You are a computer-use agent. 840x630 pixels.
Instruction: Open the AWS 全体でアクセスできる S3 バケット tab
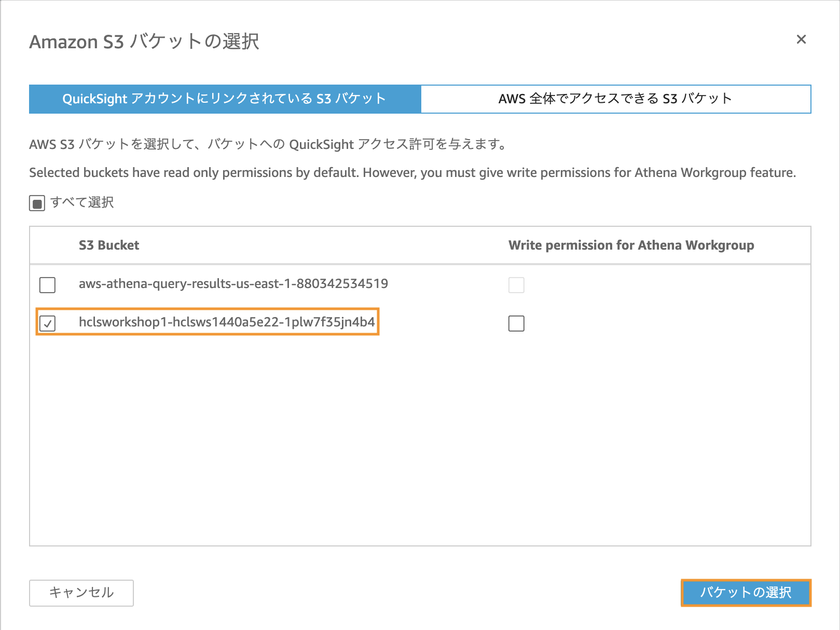pyautogui.click(x=615, y=99)
